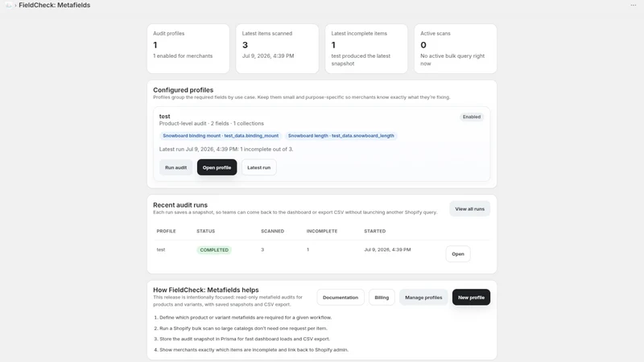Click the test profile card title

pyautogui.click(x=165, y=117)
